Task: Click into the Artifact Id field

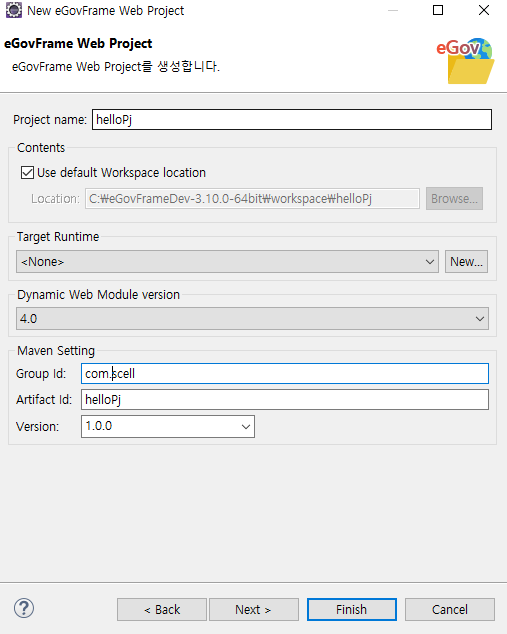Action: (x=285, y=399)
